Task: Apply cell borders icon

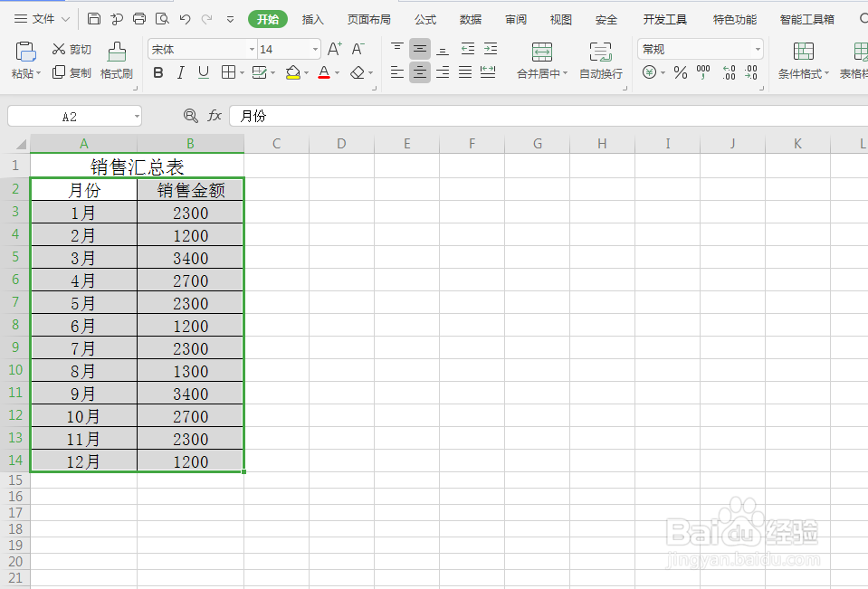Action: 228,72
